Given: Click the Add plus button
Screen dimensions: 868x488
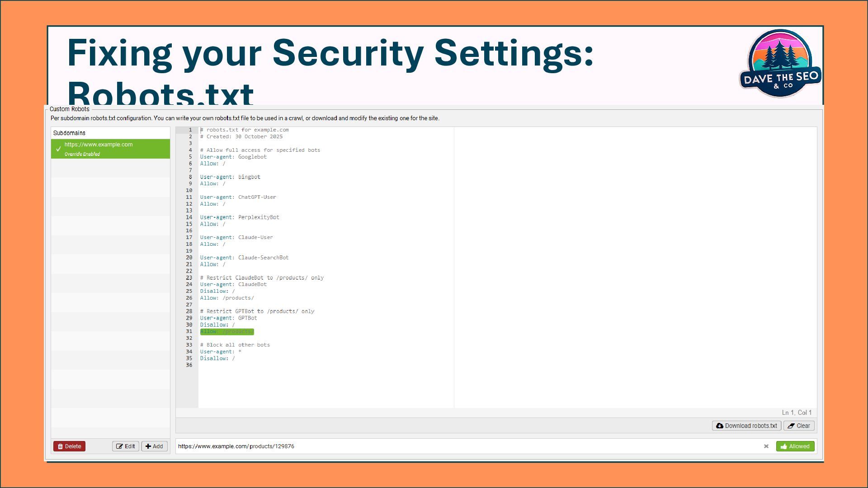Looking at the screenshot, I should click(x=154, y=446).
